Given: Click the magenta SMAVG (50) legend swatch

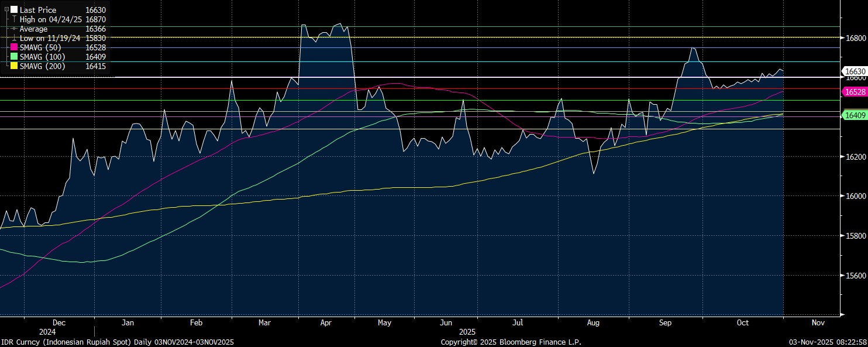Looking at the screenshot, I should tap(14, 47).
